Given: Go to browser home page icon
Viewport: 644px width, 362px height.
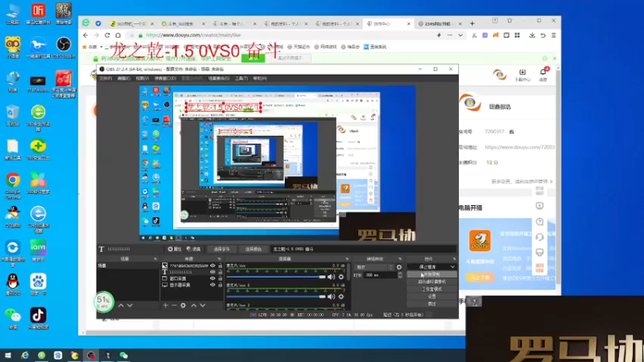Looking at the screenshot, I should 118,35.
